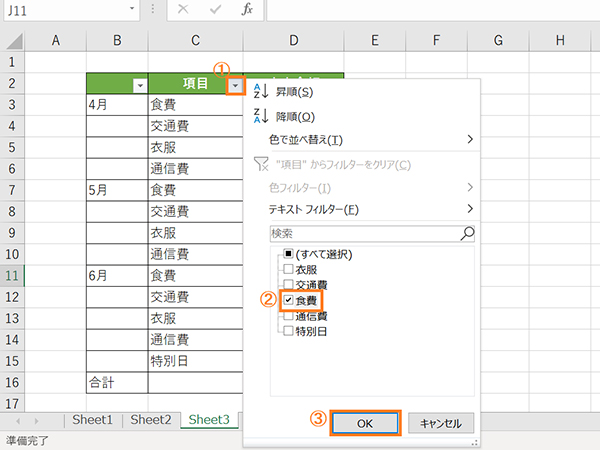Screen dimensions: 600x450
Task: Check the 特別日 checkbox
Action: tap(289, 331)
